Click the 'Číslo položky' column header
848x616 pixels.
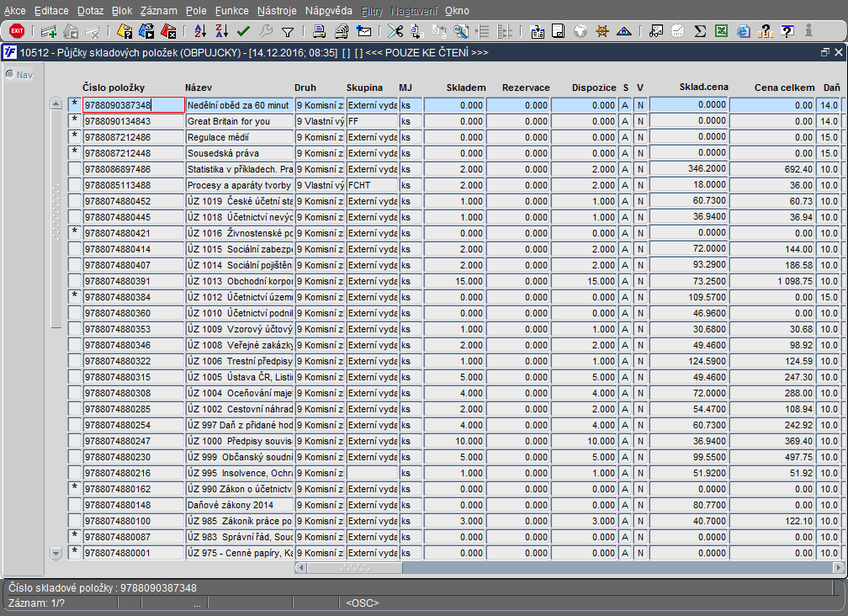pyautogui.click(x=114, y=88)
